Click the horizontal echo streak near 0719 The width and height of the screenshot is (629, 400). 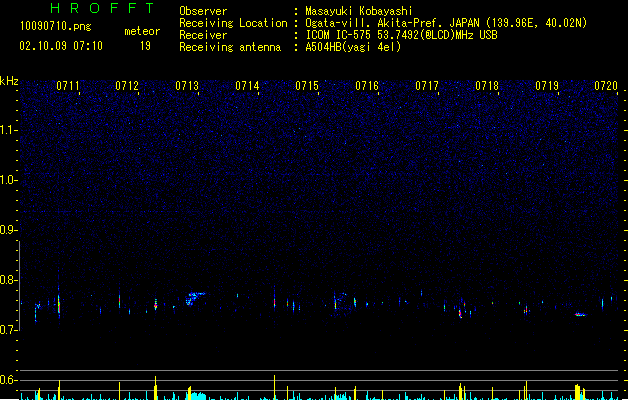[580, 315]
